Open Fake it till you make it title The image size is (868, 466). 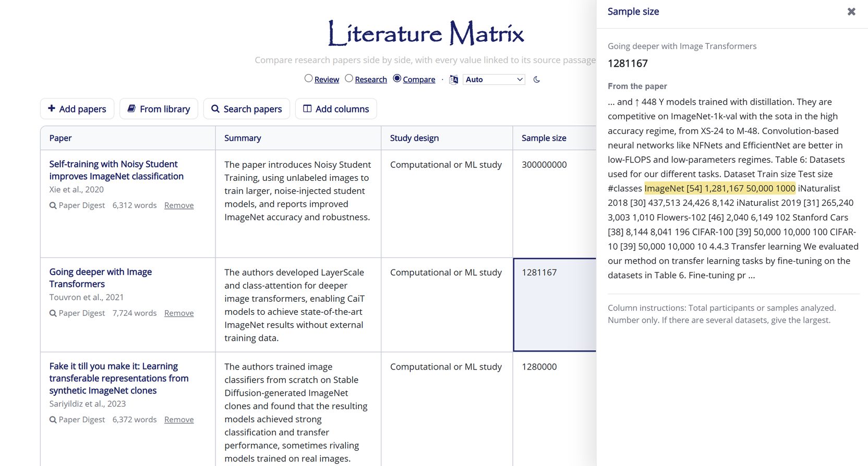(x=119, y=378)
